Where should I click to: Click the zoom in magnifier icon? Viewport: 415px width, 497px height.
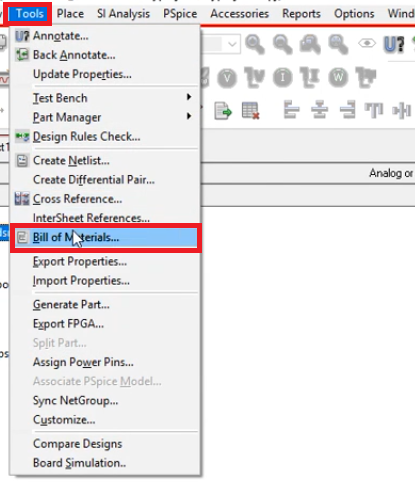point(255,44)
